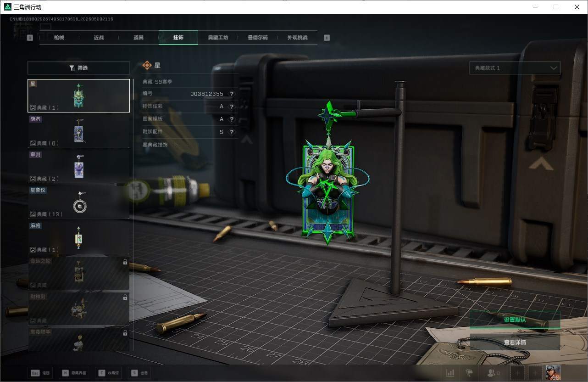588x382 pixels.
Task: Click the lock icon on 黑夜猎手
Action: click(125, 333)
